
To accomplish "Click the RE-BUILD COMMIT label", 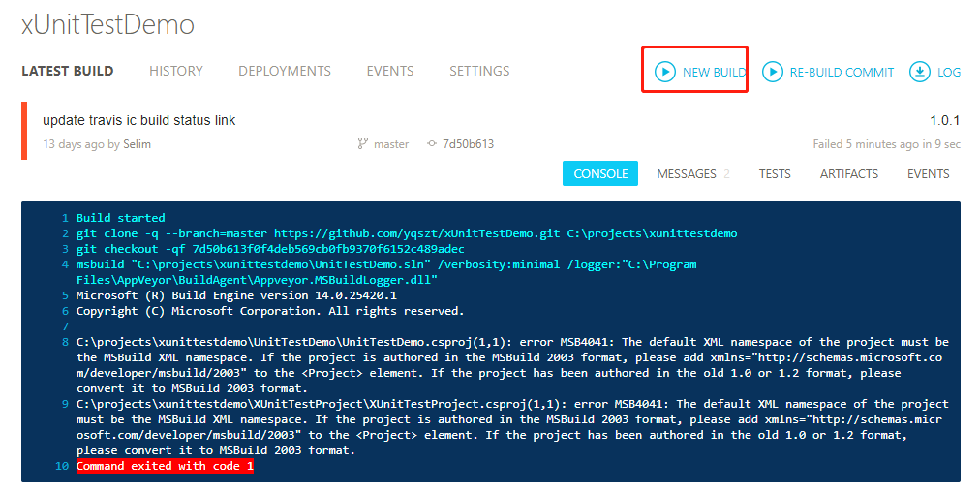I will 842,72.
